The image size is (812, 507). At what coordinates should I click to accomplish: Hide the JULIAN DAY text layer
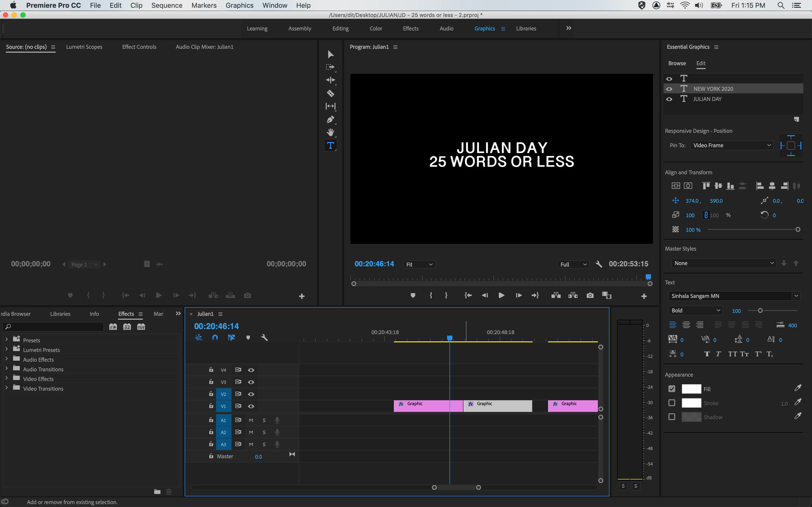(x=669, y=99)
